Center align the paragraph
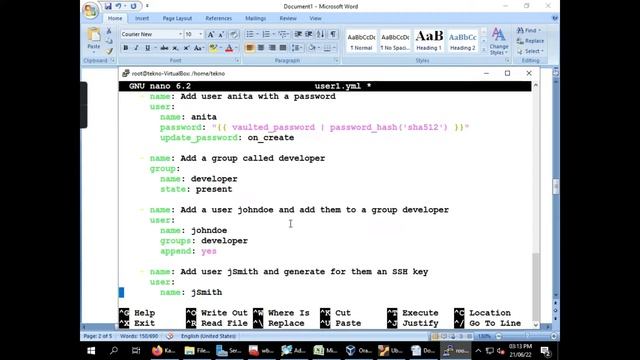This screenshot has width=640, height=360. [261, 48]
